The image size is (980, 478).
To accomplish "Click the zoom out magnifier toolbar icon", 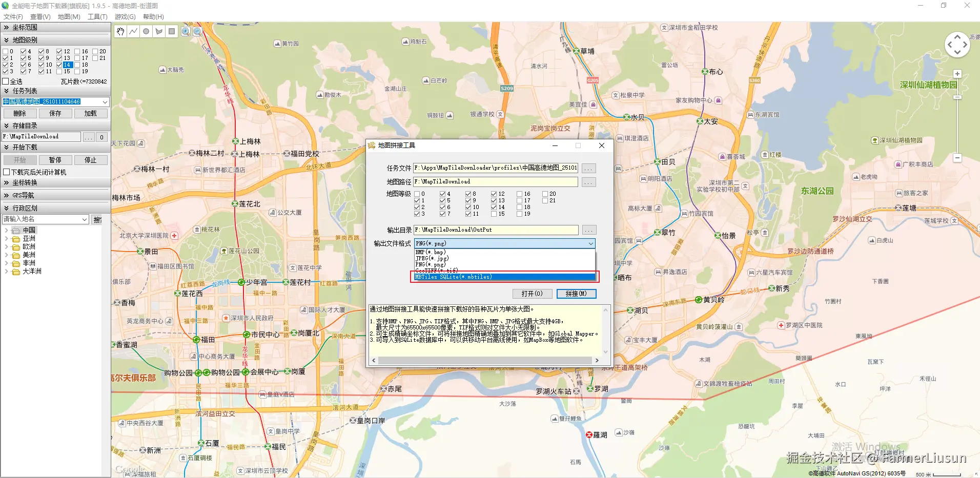I will pos(197,31).
